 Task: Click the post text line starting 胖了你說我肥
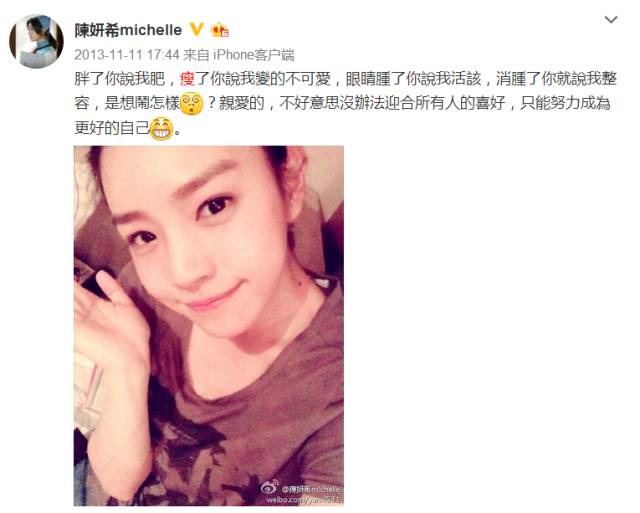[345, 78]
